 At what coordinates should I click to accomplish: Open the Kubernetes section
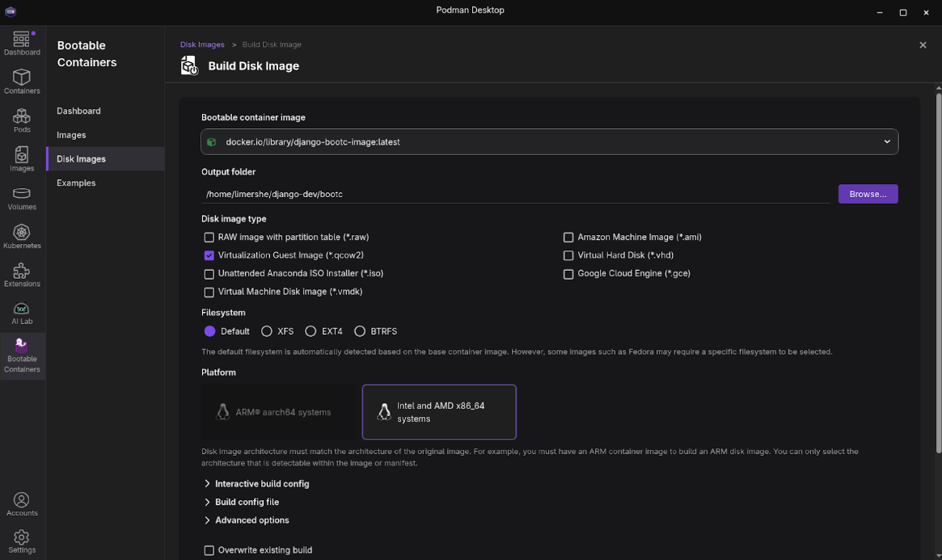point(22,236)
